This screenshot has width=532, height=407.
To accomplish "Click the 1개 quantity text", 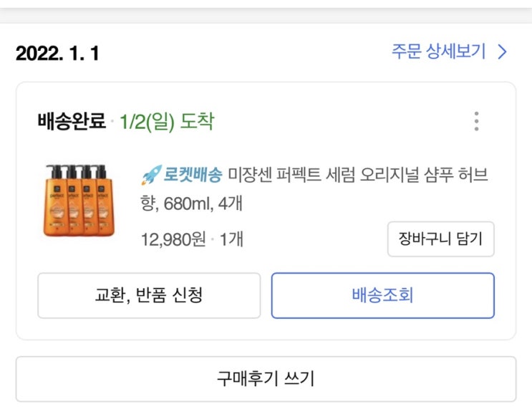I will (x=231, y=239).
